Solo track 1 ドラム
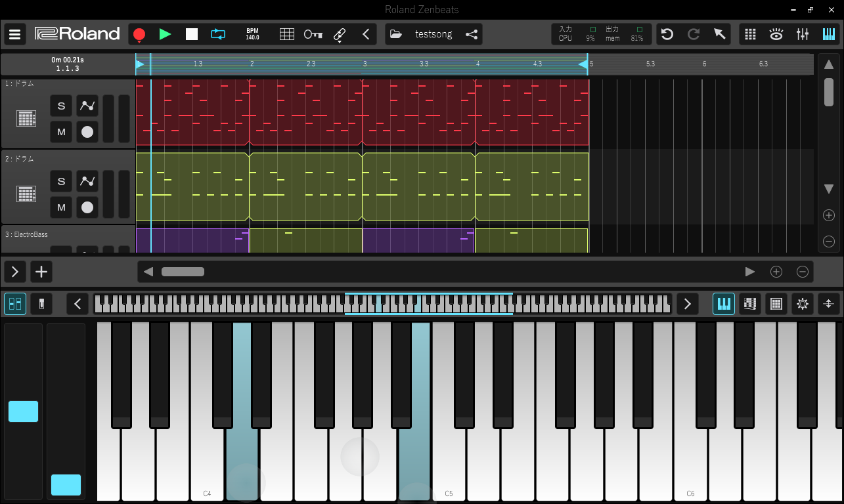The width and height of the screenshot is (844, 504). coord(61,106)
